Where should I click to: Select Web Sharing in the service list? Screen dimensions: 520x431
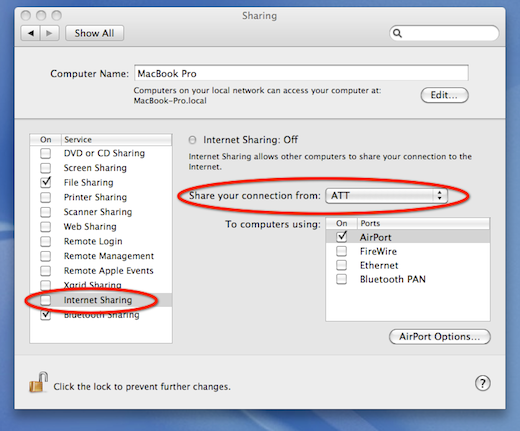(x=90, y=226)
